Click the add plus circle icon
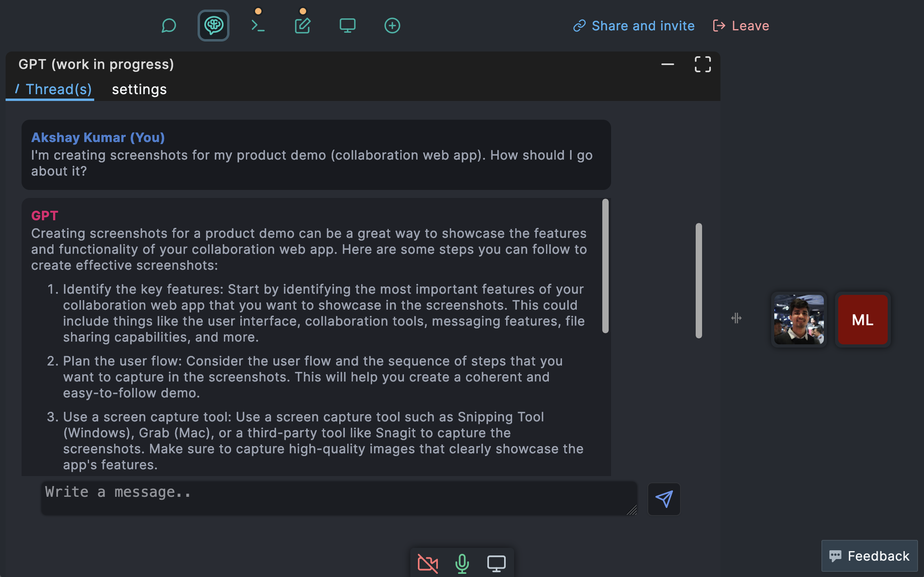The image size is (924, 577). tap(392, 26)
